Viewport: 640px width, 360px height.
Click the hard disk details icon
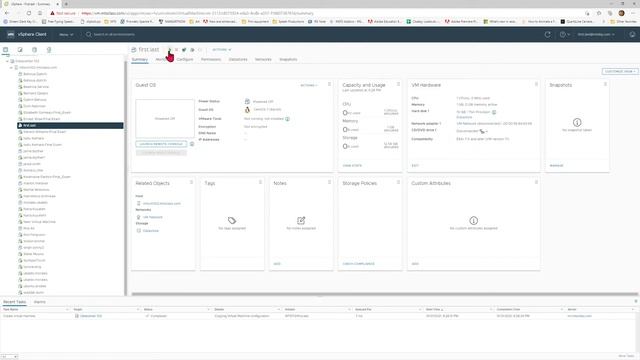pyautogui.click(x=494, y=112)
